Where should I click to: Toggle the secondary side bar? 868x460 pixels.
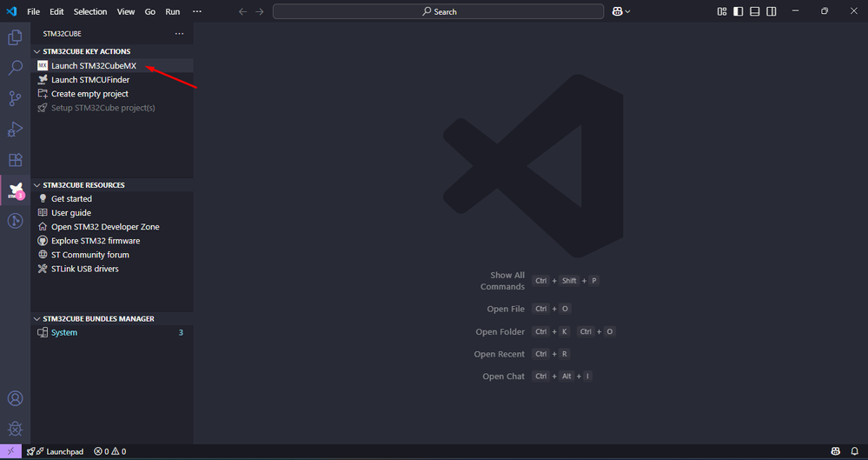772,11
